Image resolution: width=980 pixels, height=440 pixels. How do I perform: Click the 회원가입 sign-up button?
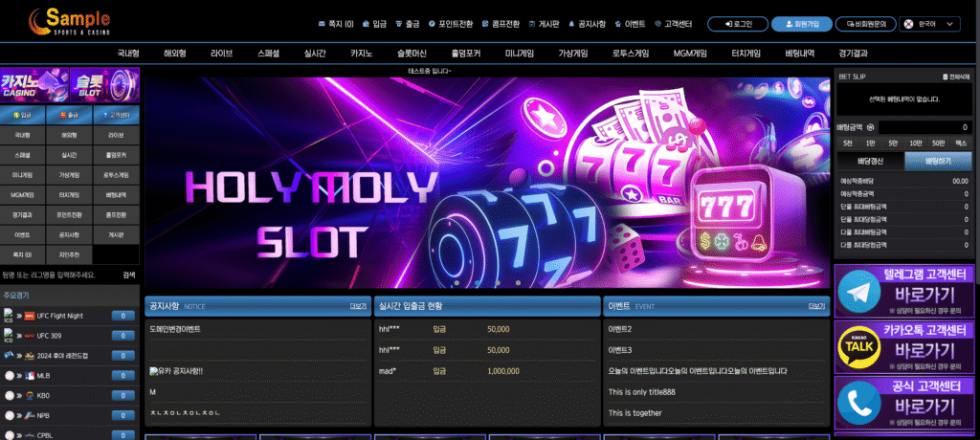[800, 24]
